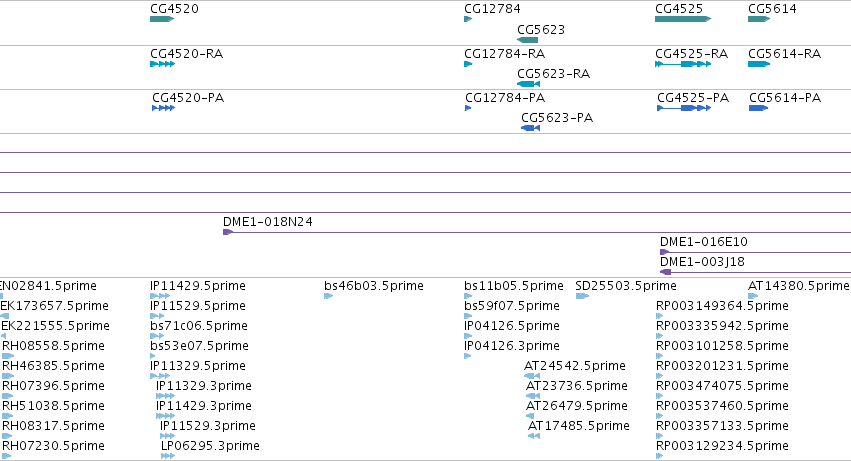Open the CG12784-RA transcript label
Viewport: 851px width, 461px height.
click(x=504, y=54)
